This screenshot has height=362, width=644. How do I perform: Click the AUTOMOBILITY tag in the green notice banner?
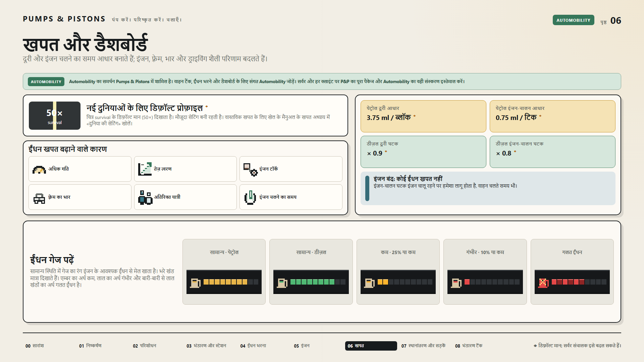46,81
